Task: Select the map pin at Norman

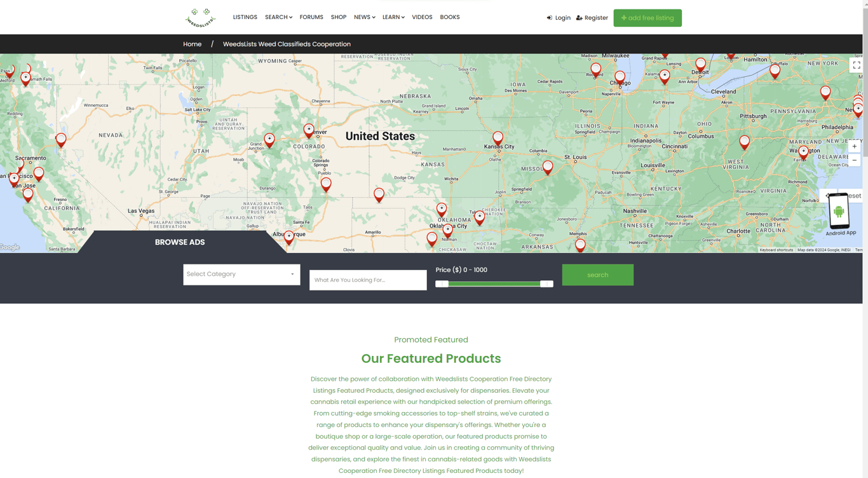Action: point(448,231)
